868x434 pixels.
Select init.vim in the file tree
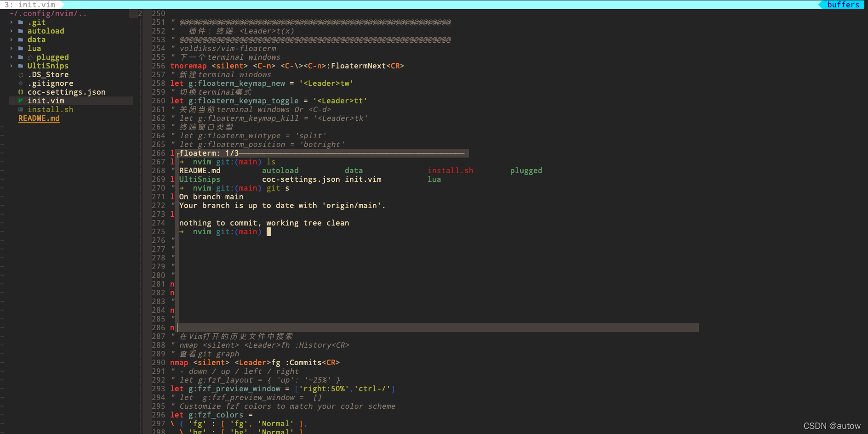pos(46,101)
